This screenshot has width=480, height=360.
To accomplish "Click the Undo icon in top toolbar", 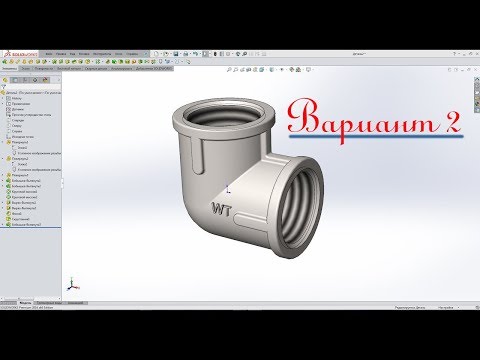I will (x=195, y=54).
